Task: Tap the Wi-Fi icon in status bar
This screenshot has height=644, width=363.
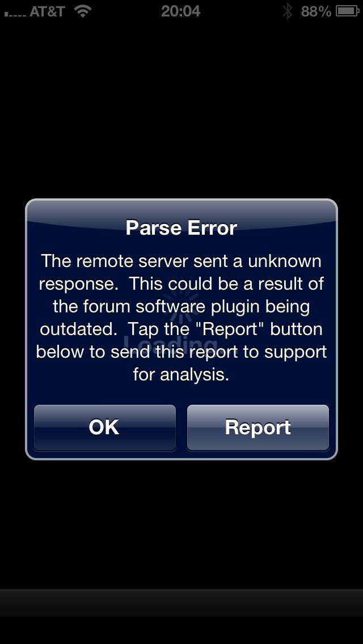Action: (x=83, y=11)
